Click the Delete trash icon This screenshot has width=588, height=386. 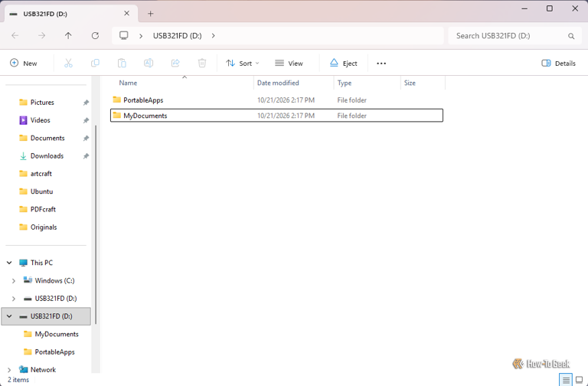coord(202,63)
